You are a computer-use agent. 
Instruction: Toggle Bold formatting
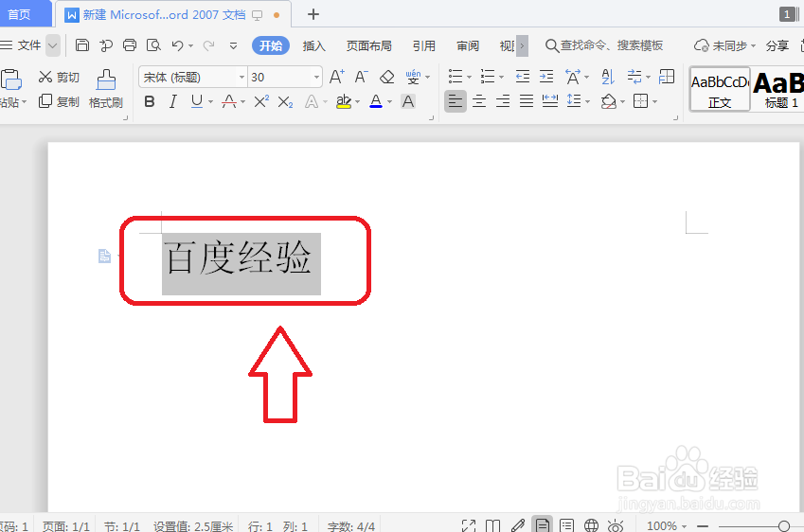(150, 101)
